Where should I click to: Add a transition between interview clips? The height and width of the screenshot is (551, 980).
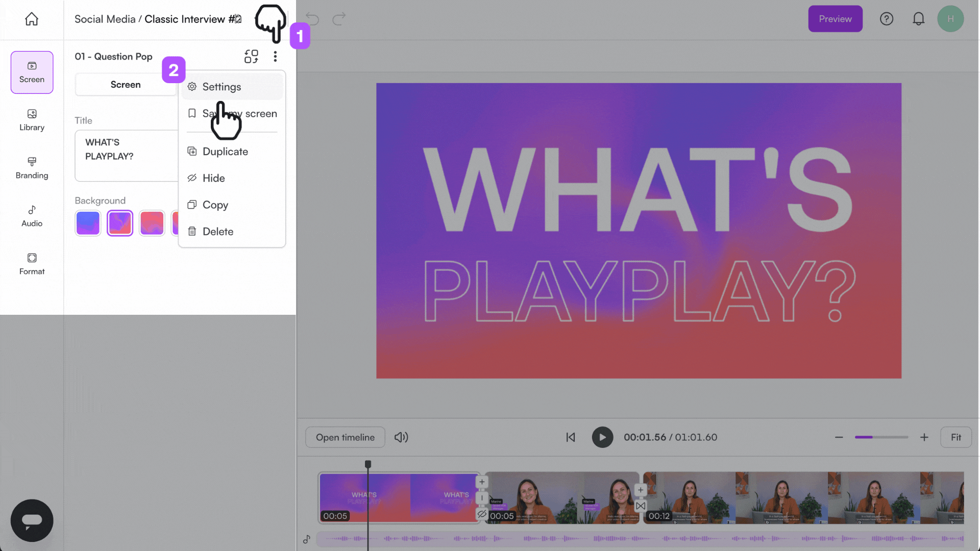pyautogui.click(x=641, y=506)
